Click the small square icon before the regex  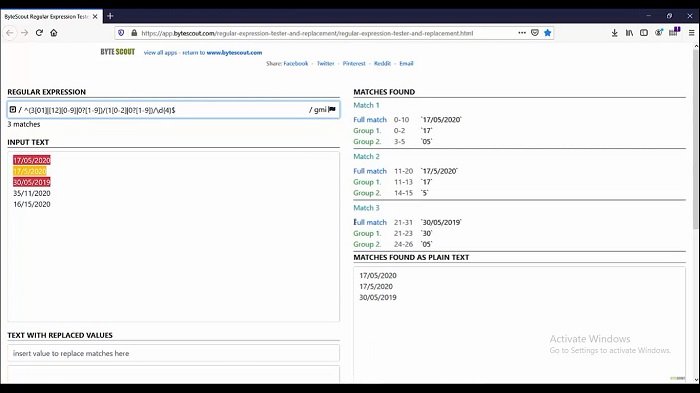coord(13,109)
